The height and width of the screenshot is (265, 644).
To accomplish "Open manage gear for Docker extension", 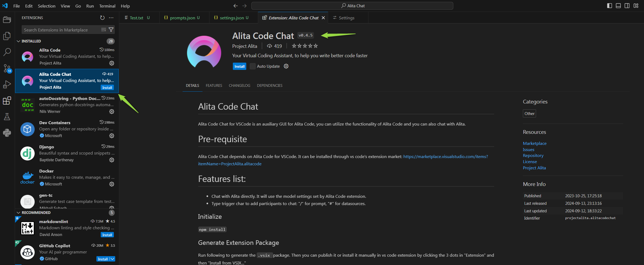I will (x=112, y=184).
